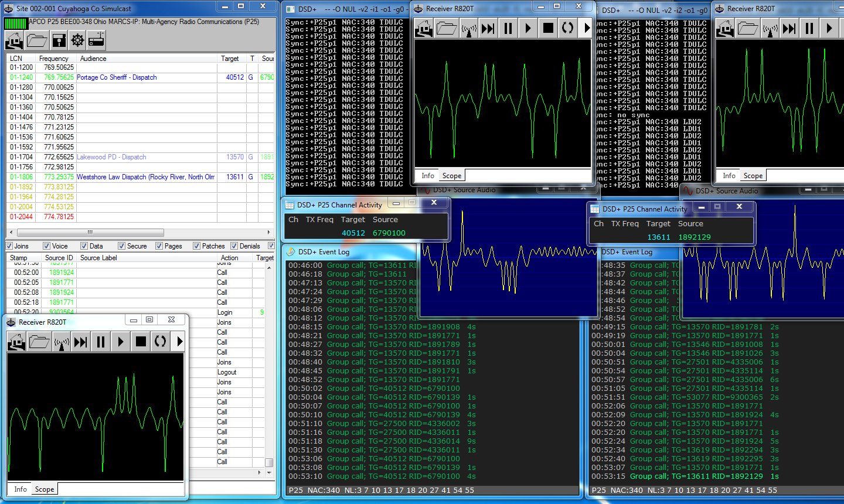Pause the top-center Receiver R820T
Viewport: 844px width, 504px height.
pyautogui.click(x=508, y=28)
